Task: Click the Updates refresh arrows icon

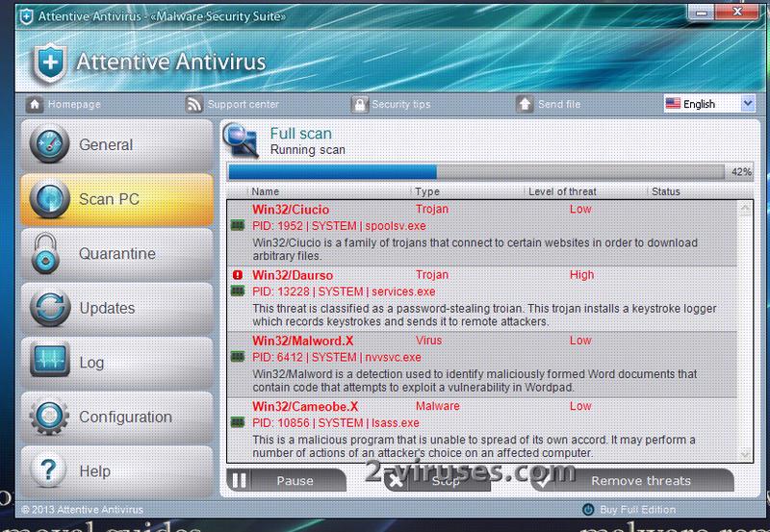Action: 49,308
